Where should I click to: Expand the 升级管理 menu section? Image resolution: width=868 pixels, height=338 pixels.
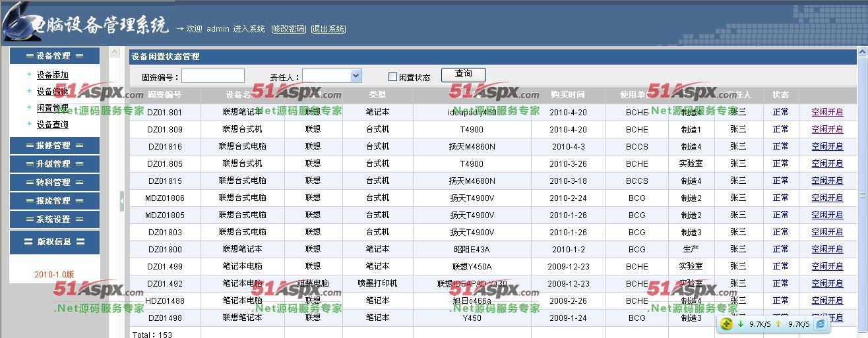pyautogui.click(x=55, y=163)
